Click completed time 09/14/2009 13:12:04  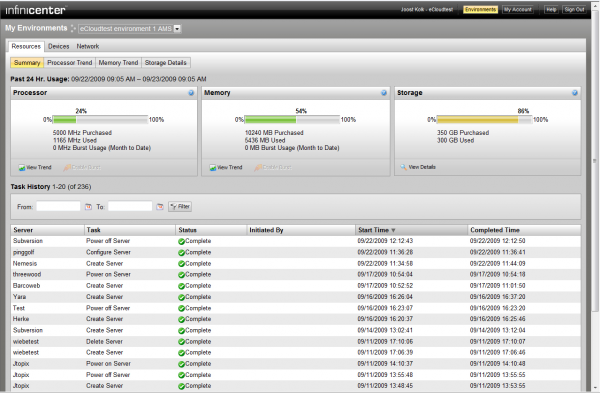click(497, 331)
